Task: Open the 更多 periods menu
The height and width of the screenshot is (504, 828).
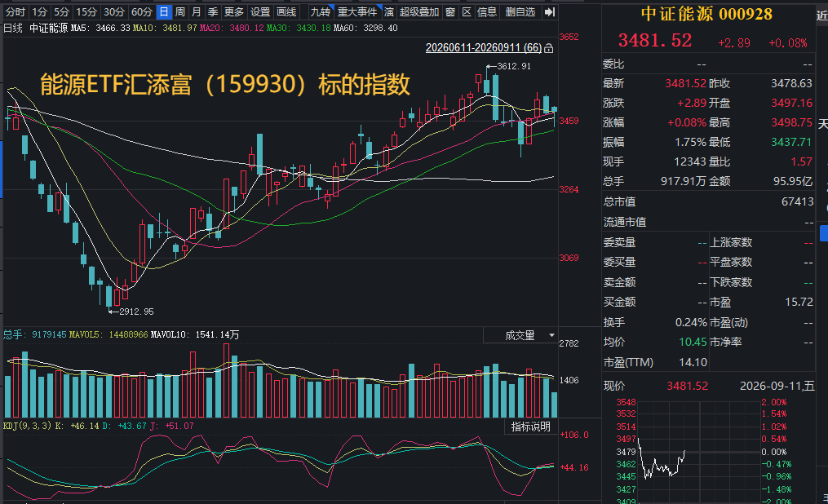Action: pyautogui.click(x=234, y=11)
